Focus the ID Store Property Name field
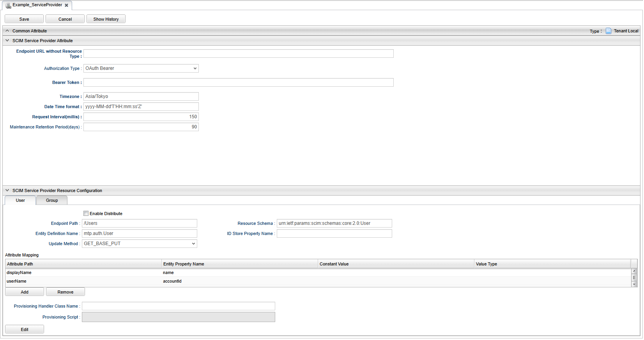 pos(334,233)
